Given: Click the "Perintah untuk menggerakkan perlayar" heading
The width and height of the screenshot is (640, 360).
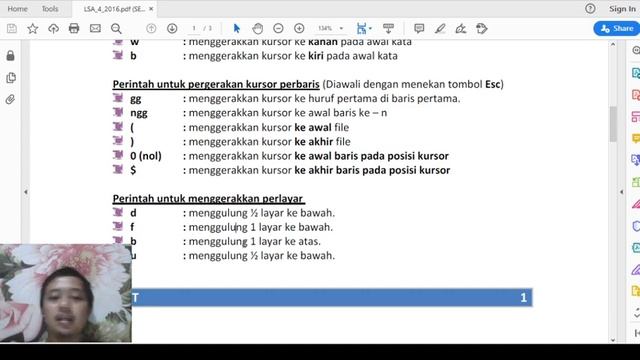Looking at the screenshot, I should pyautogui.click(x=208, y=199).
